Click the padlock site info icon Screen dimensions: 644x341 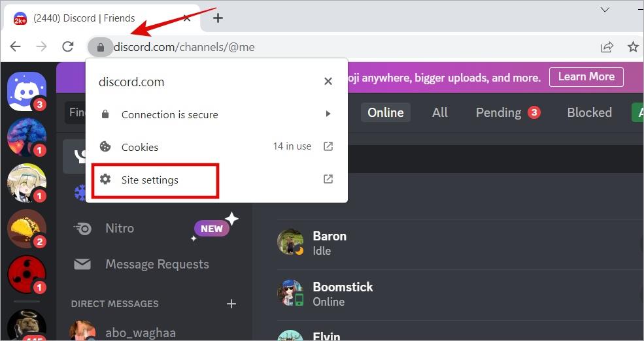click(100, 47)
